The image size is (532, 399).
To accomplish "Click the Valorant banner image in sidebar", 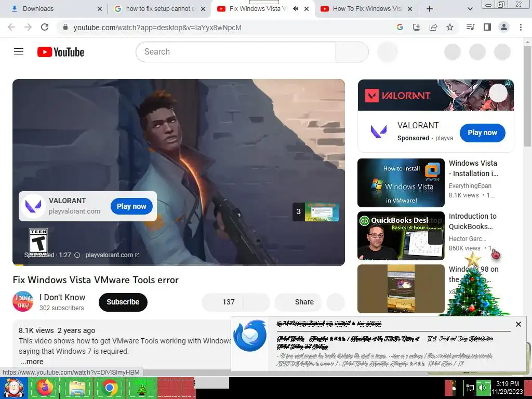I will click(x=436, y=95).
